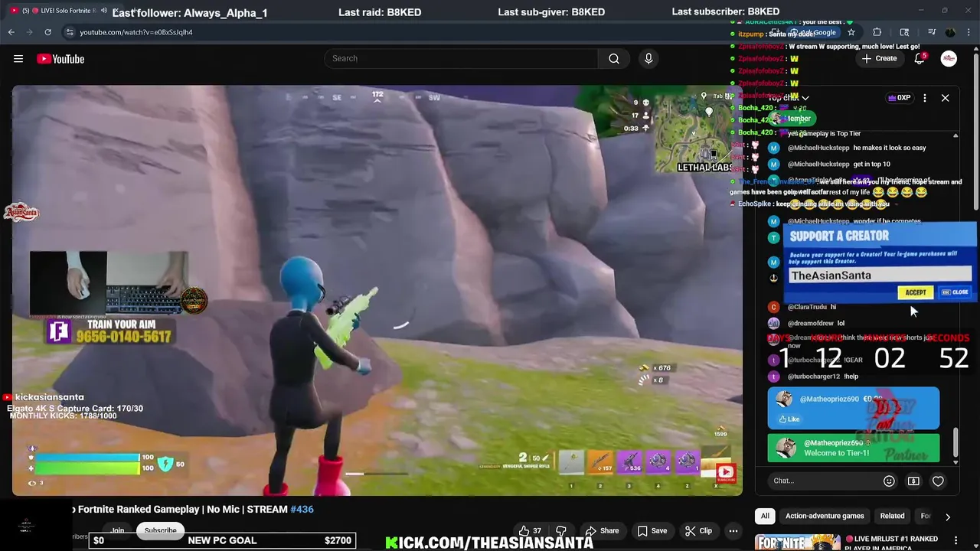Click the live chat scrollbar thumb
The width and height of the screenshot is (980, 551).
955,442
